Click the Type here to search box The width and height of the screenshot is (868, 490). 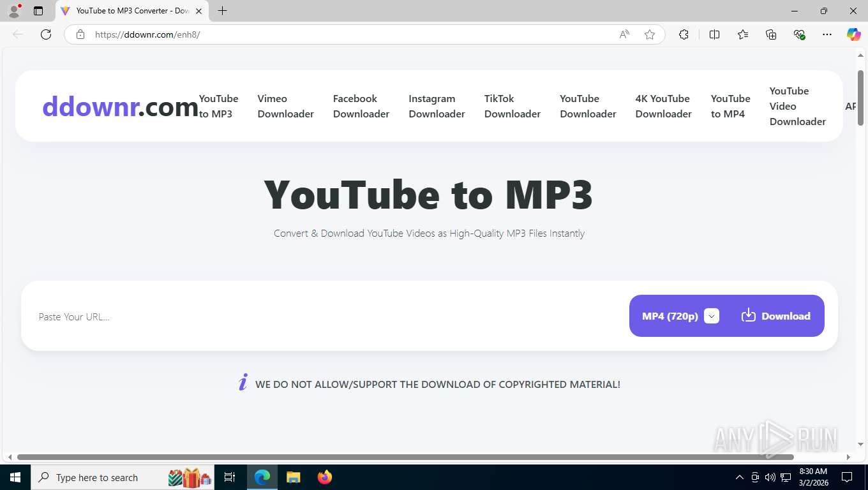click(x=123, y=477)
